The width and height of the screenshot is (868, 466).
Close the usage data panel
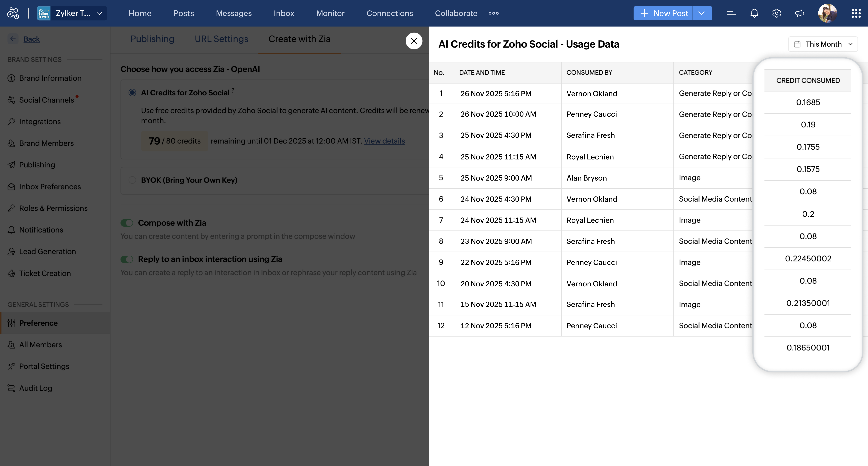click(414, 41)
